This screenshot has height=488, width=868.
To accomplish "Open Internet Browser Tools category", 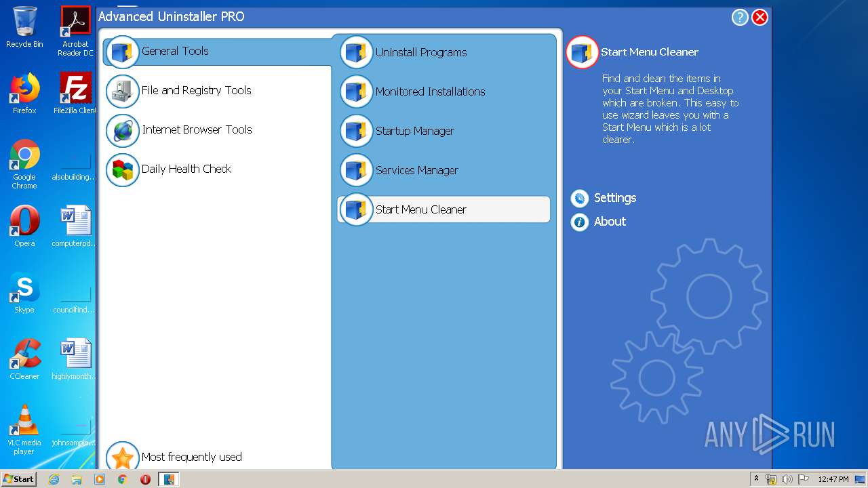I will [x=197, y=129].
